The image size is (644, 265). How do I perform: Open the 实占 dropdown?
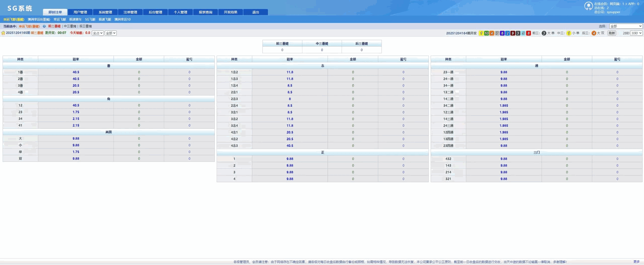[x=98, y=33]
